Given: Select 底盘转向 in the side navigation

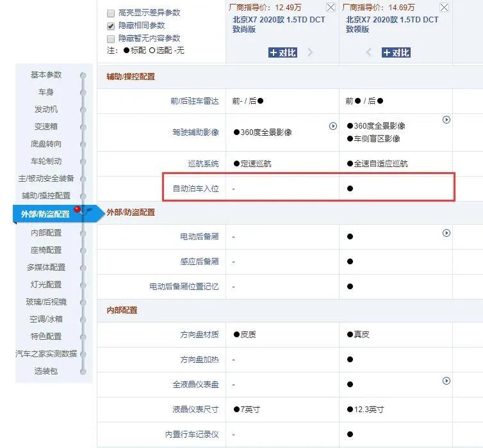Looking at the screenshot, I should pos(46,144).
